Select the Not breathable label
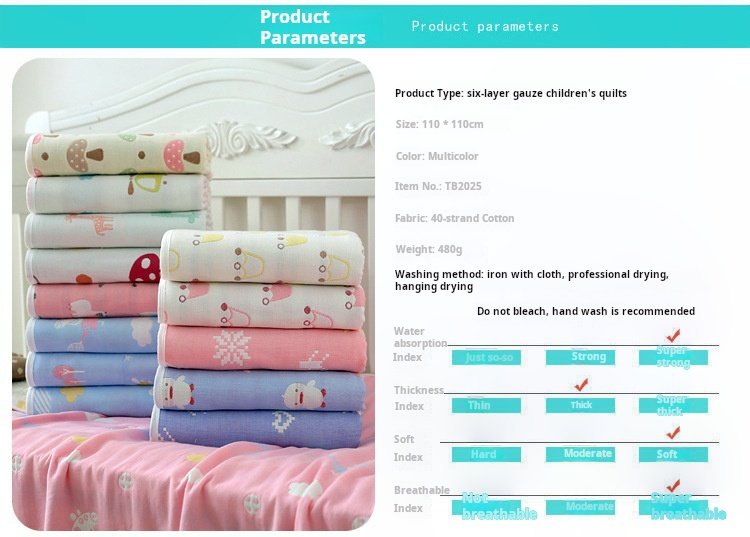 pos(495,507)
